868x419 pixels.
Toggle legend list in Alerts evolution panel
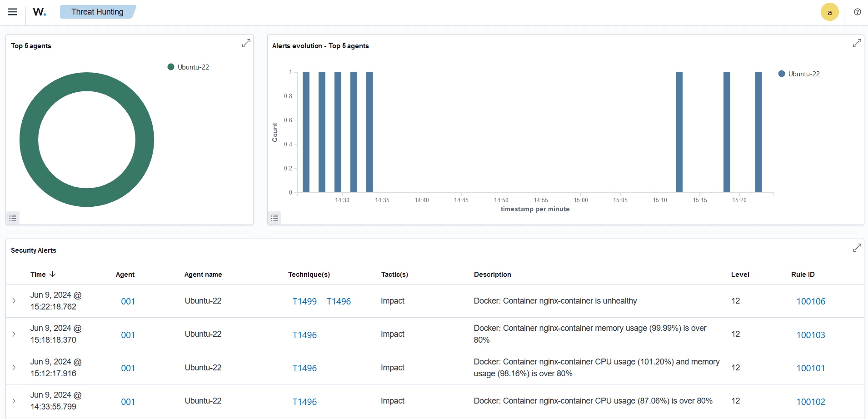274,218
